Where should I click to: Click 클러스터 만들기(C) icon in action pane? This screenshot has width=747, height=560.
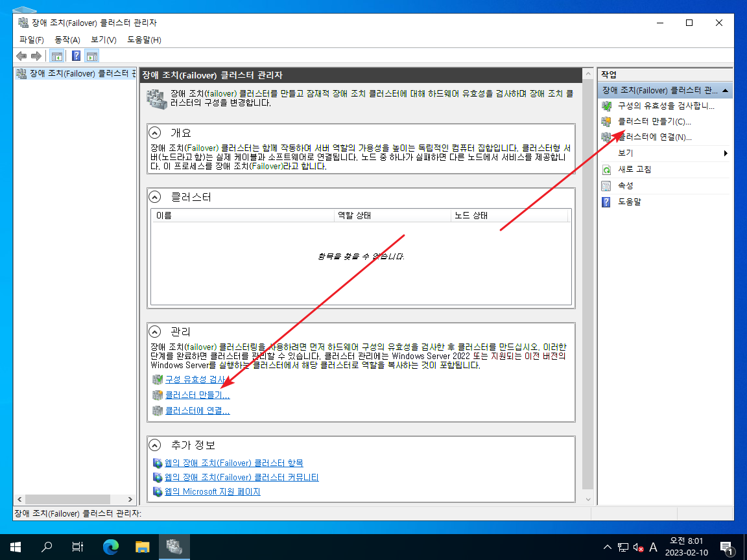coord(606,121)
